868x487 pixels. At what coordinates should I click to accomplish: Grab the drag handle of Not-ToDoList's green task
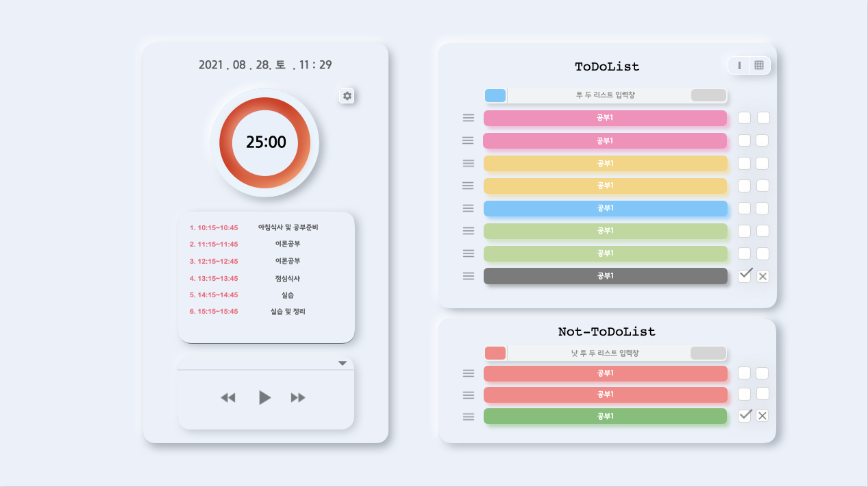click(x=469, y=416)
